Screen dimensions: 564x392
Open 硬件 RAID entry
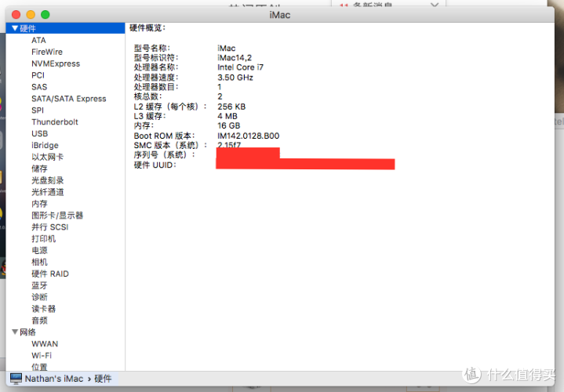pos(50,274)
